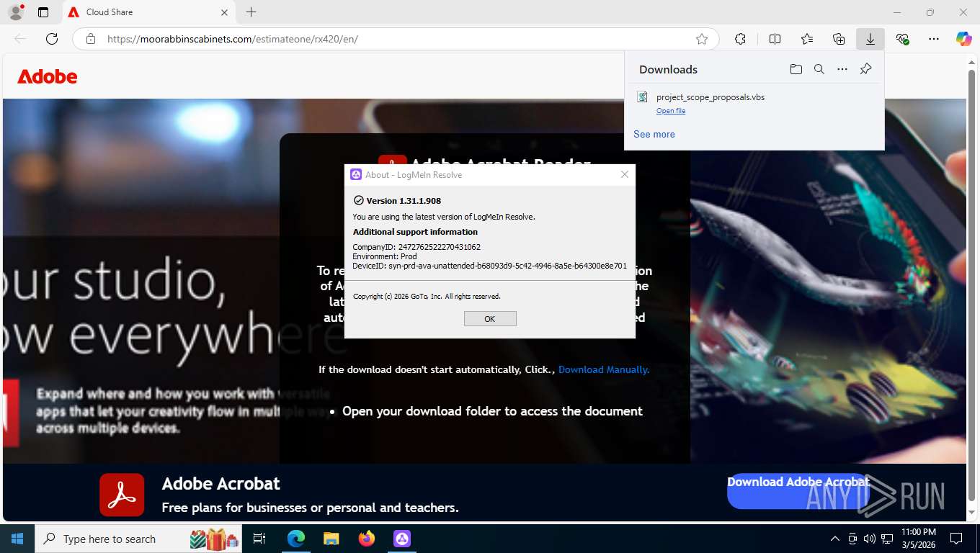This screenshot has height=553, width=980.
Task: Click the DeviceID value line
Action: (x=489, y=266)
